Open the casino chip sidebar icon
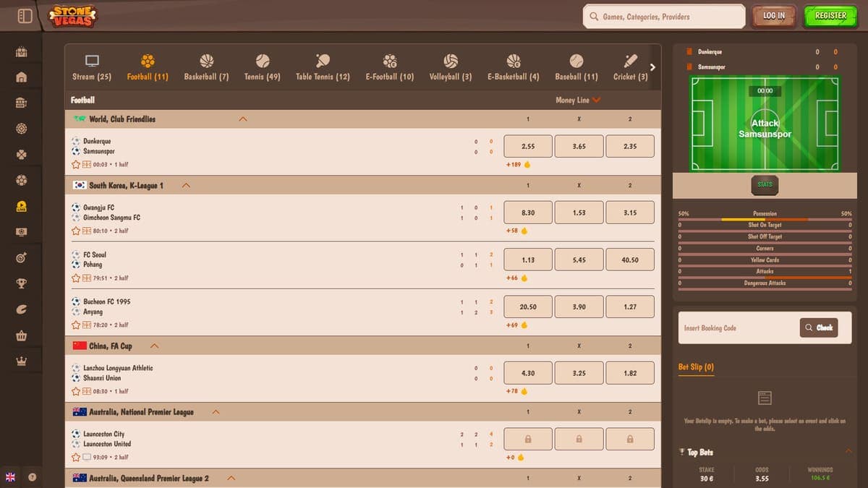This screenshot has height=488, width=868. (x=21, y=129)
